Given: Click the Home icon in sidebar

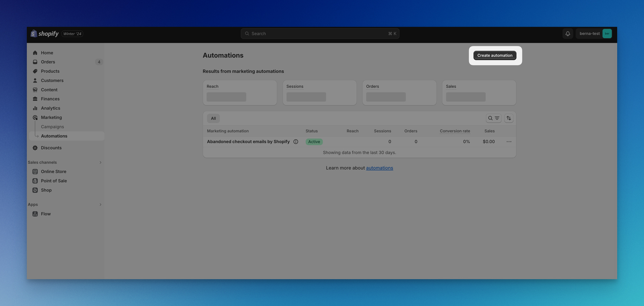Looking at the screenshot, I should point(35,53).
